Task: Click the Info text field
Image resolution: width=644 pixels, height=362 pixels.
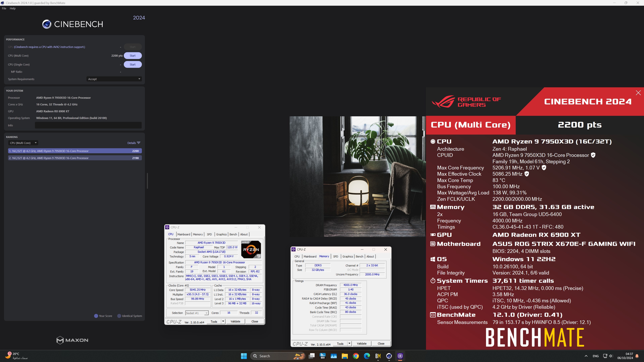Action: (88, 125)
